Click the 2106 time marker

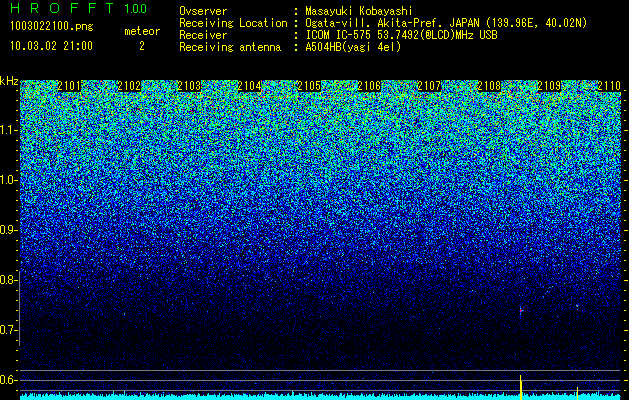click(x=369, y=86)
